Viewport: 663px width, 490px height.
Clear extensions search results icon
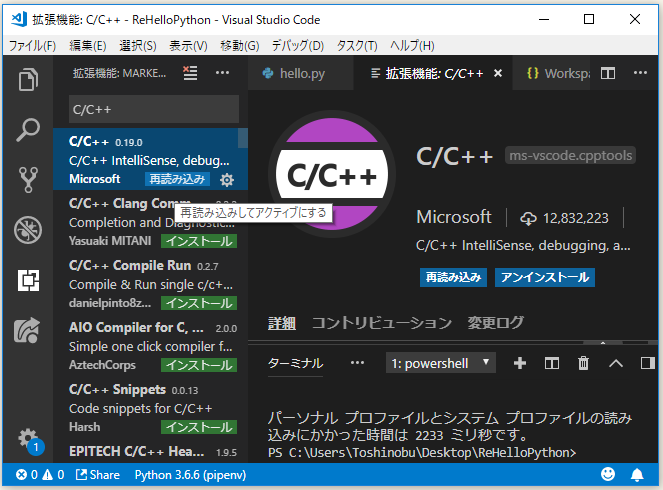click(x=190, y=73)
